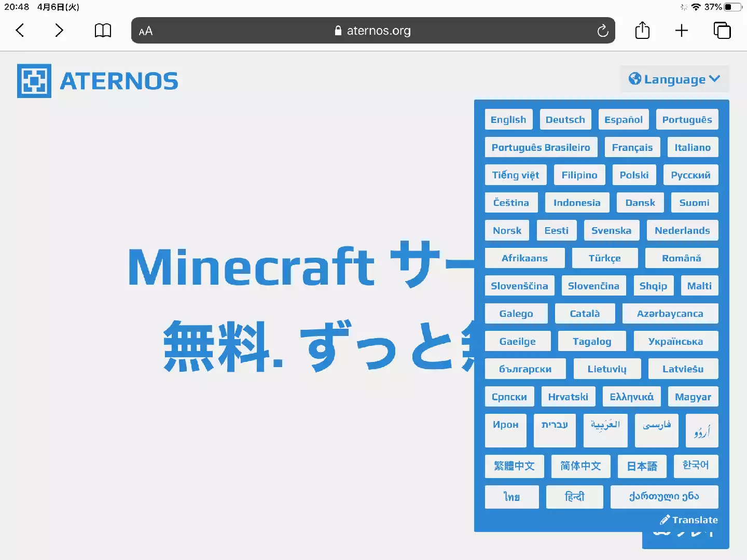The image size is (747, 560).
Task: Select Română language
Action: click(682, 258)
